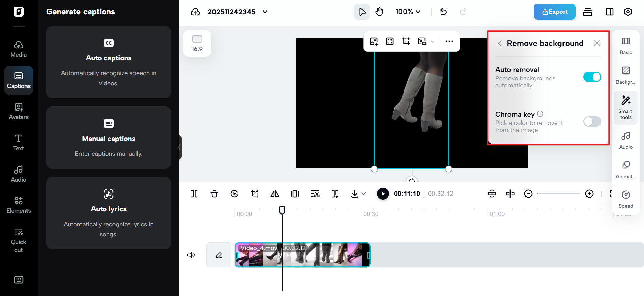
Task: Choose Manual captions card
Action: [x=109, y=138]
